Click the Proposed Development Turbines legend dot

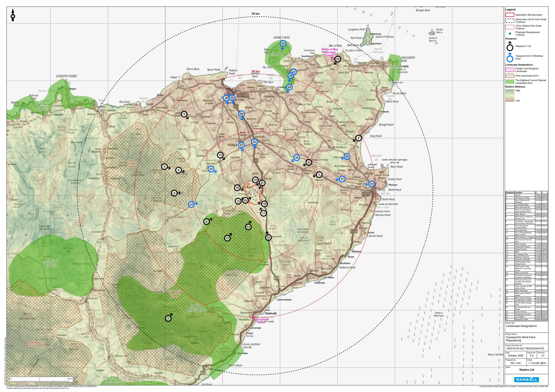(x=510, y=34)
